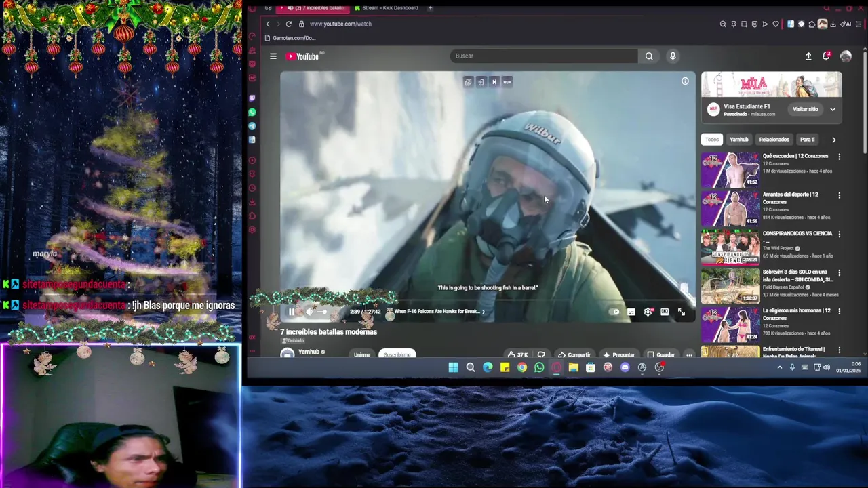Image resolution: width=868 pixels, height=488 pixels.
Task: Go back with browser back arrow
Action: pos(267,24)
